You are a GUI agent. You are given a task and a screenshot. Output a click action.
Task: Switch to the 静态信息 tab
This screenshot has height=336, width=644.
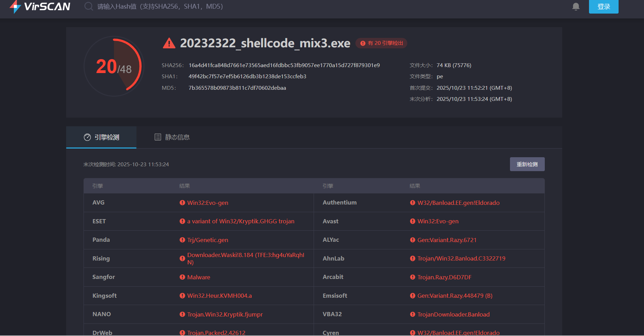(172, 137)
